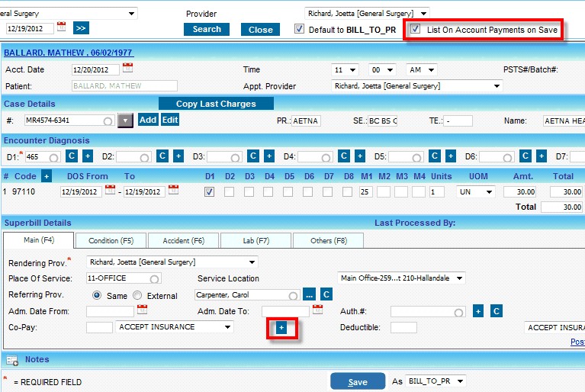Expand the Save As BILL_TO_PR dropdown
This screenshot has width=585, height=392.
pos(436,381)
